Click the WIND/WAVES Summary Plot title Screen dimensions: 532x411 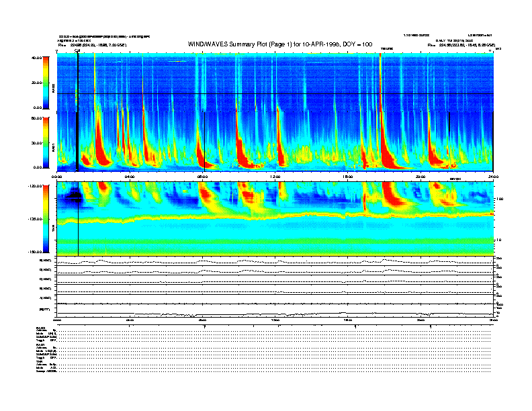click(280, 44)
